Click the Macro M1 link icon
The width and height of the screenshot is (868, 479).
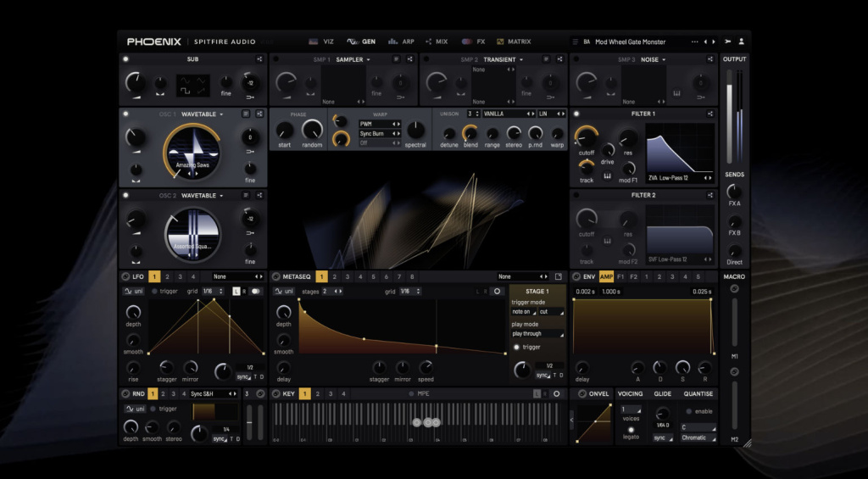coord(735,288)
